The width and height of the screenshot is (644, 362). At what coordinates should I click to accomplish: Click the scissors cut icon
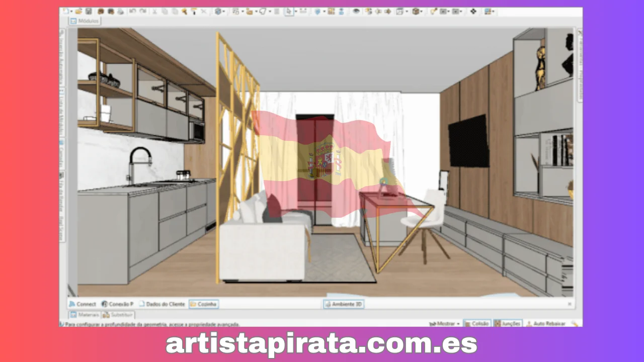(x=154, y=11)
